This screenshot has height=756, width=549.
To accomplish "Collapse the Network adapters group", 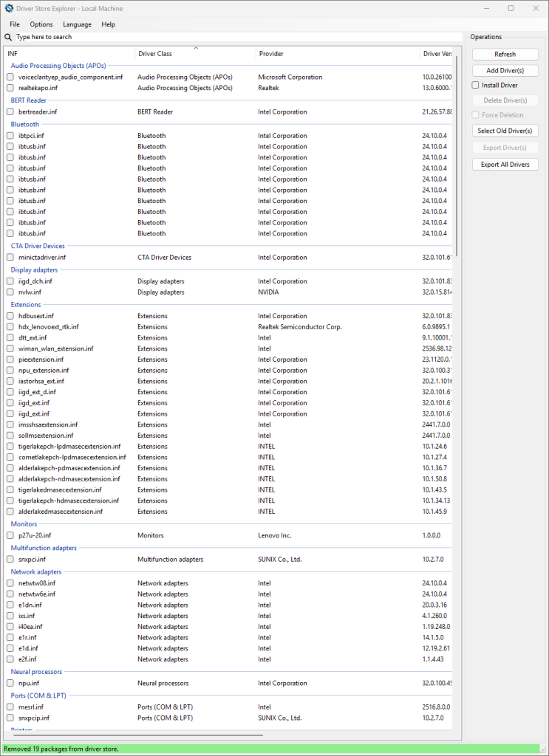I will [x=35, y=571].
